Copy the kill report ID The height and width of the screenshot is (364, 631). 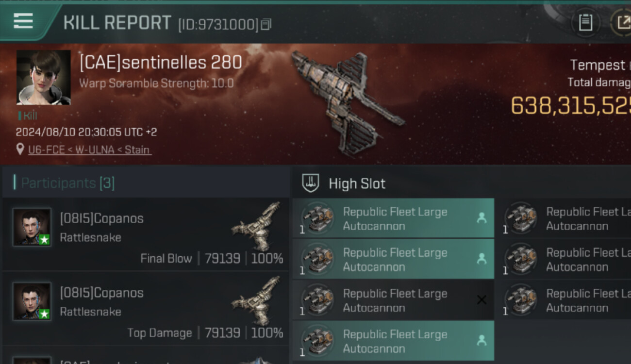[266, 24]
